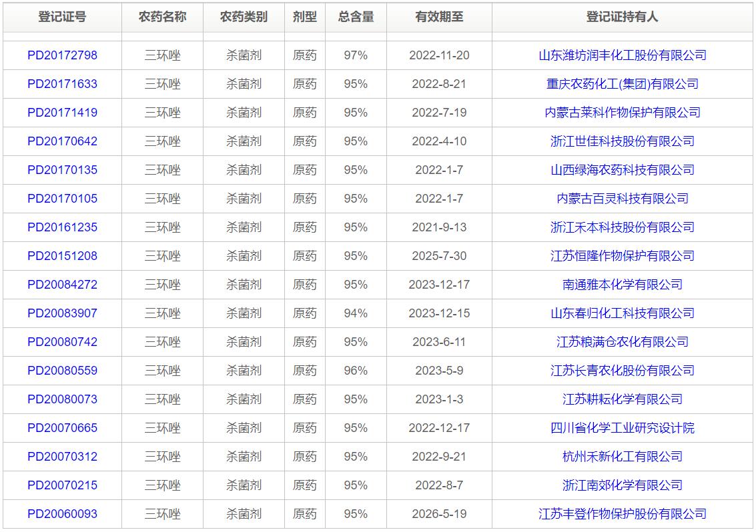Select expiry date 2022-8-21
756x532 pixels.
pyautogui.click(x=439, y=84)
